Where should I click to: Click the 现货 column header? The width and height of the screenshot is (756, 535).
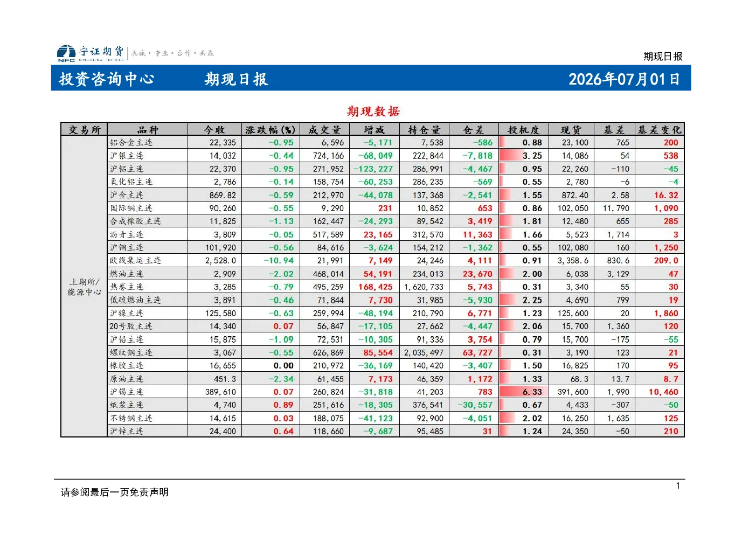point(571,130)
